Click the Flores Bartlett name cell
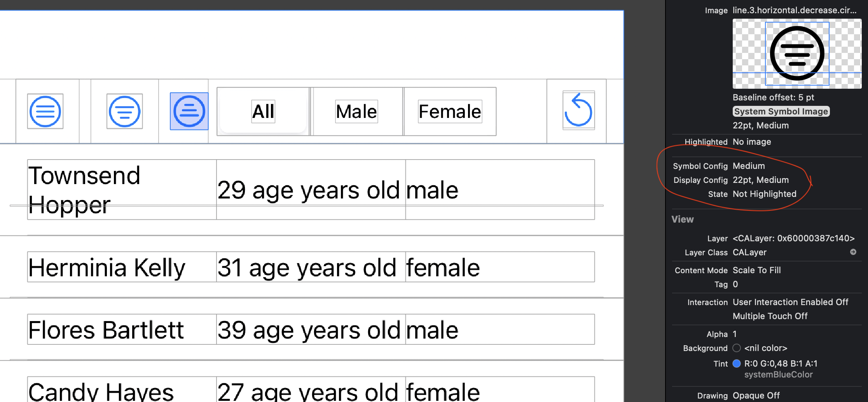Viewport: 868px width, 402px height. pyautogui.click(x=122, y=329)
